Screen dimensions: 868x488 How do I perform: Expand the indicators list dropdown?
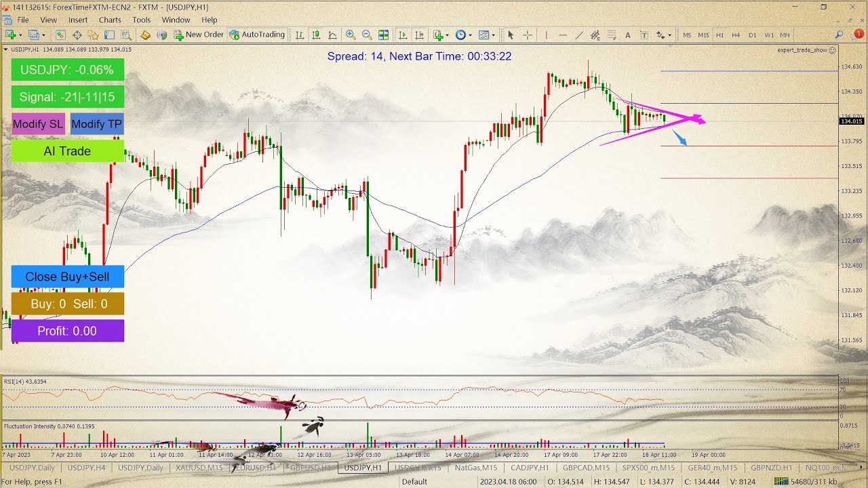(448, 35)
